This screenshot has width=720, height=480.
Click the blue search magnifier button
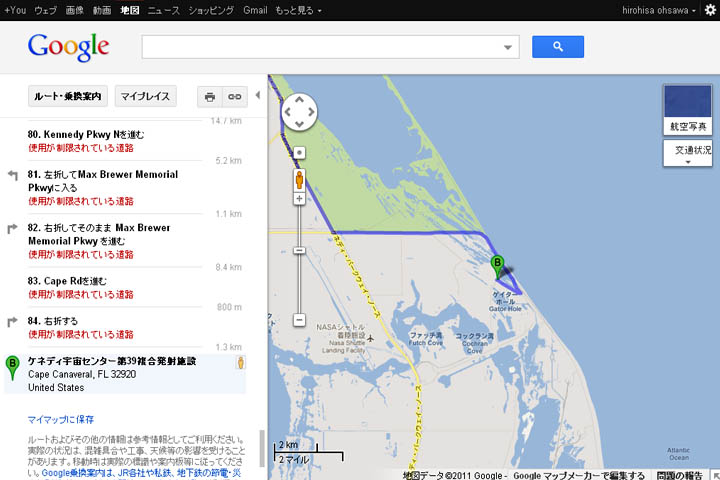tap(557, 47)
